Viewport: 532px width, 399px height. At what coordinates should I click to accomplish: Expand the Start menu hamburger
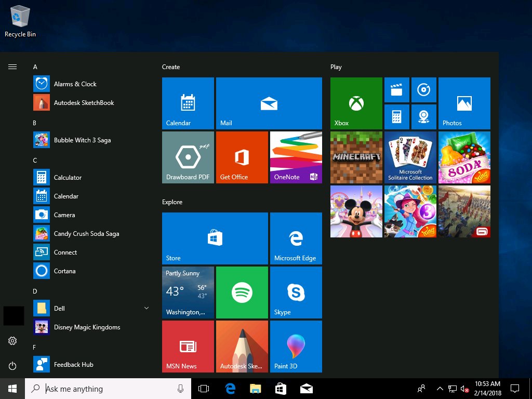pos(12,67)
